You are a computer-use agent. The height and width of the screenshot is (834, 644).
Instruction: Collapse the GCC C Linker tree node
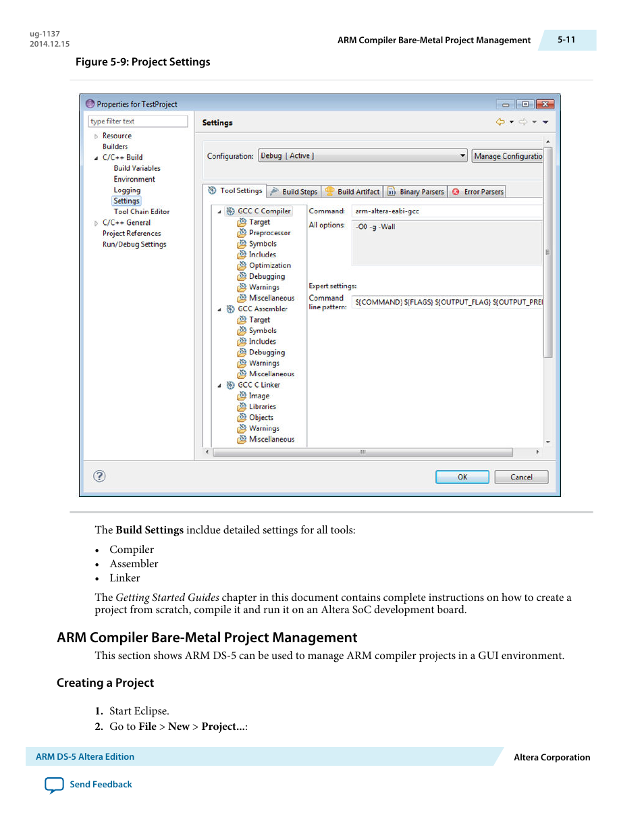point(219,386)
